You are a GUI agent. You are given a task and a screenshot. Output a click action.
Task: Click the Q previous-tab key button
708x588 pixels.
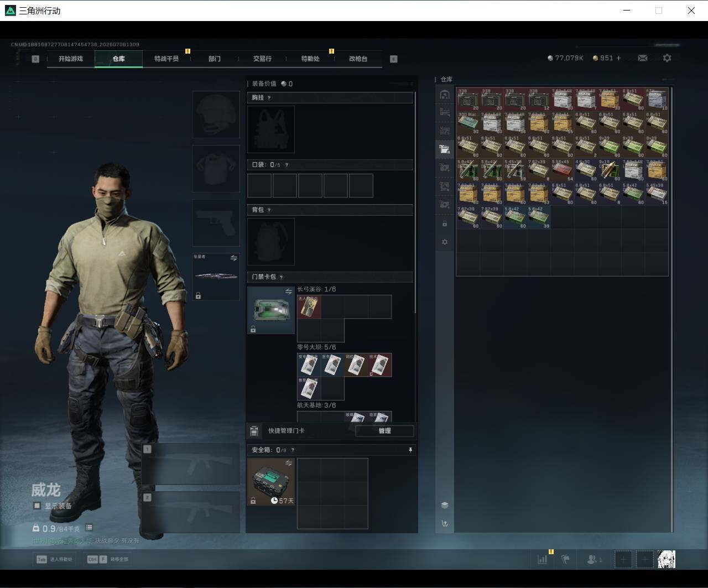(35, 59)
